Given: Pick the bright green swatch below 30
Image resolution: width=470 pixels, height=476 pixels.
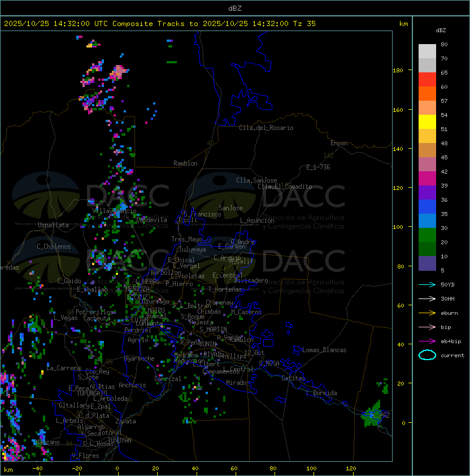Looking at the screenshot, I should (x=427, y=235).
